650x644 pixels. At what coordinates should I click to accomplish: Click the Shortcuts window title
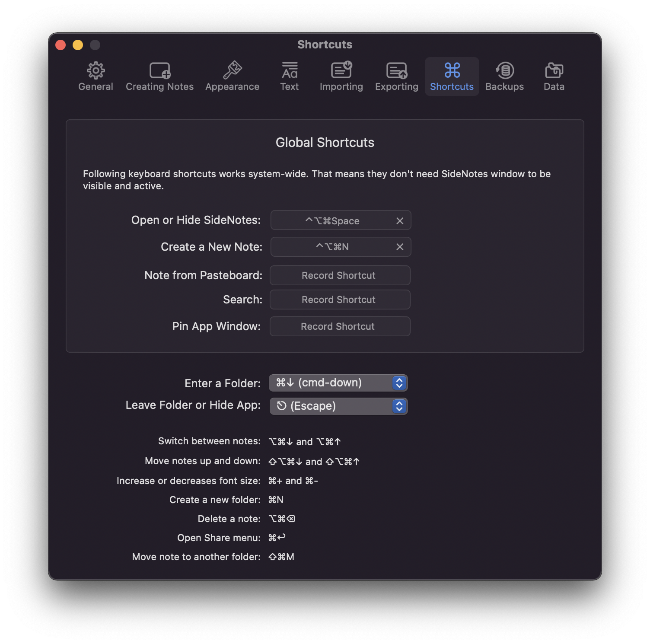[325, 45]
